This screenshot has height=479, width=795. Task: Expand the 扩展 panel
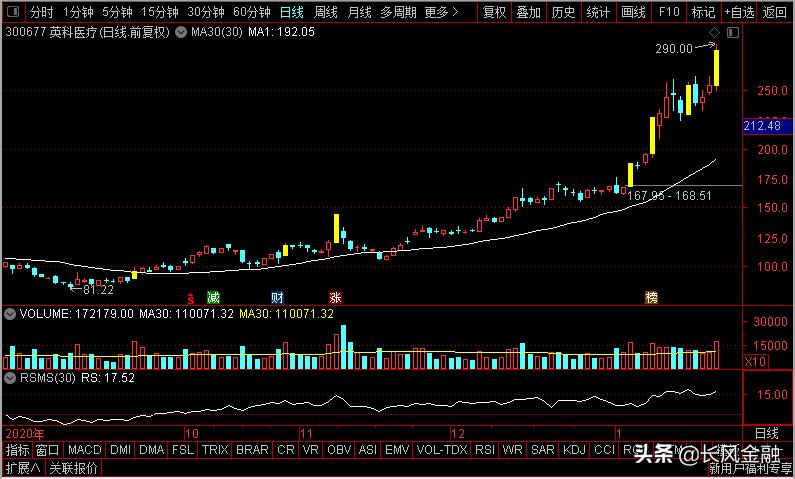pyautogui.click(x=23, y=467)
